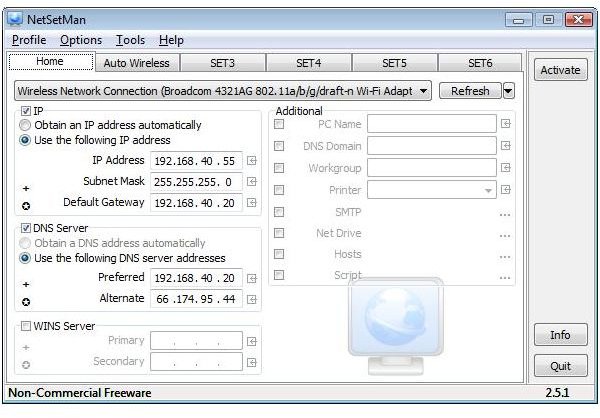Click the get-current icon next to PC Name
This screenshot has height=418, width=600.
pyautogui.click(x=506, y=124)
